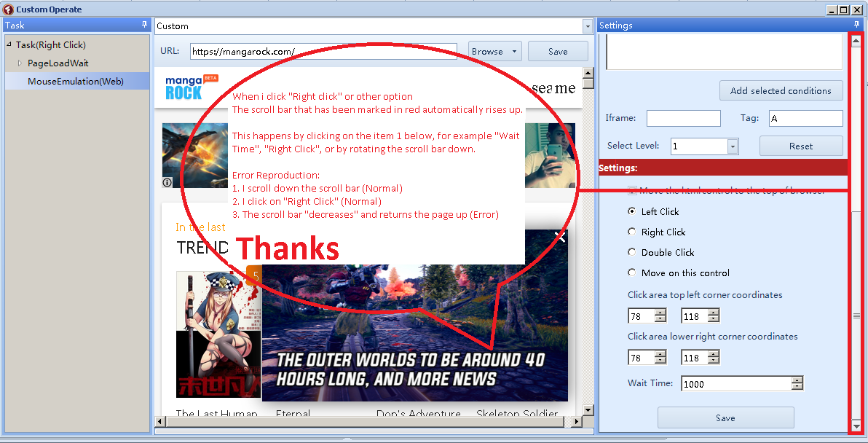The height and width of the screenshot is (443, 868).
Task: Pin the Task panel using pushpin icon
Action: (144, 25)
